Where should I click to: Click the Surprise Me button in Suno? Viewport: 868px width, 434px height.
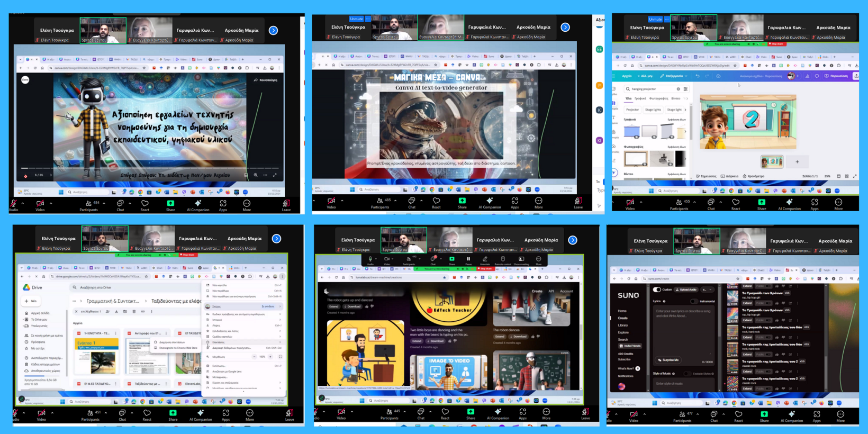668,360
